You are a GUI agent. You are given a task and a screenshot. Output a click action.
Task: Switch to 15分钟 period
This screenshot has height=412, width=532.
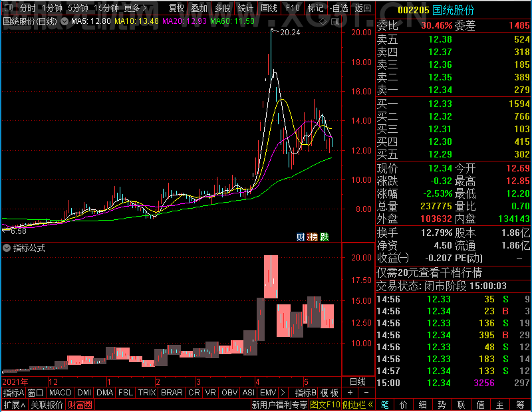click(x=106, y=8)
